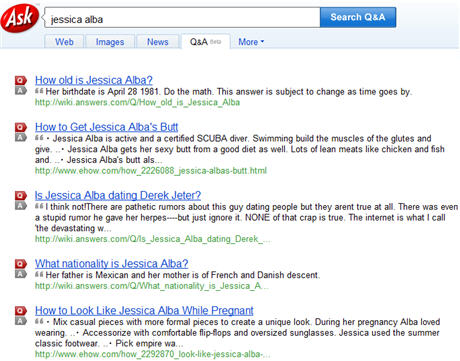Viewport: 460px width, 361px height.
Task: Open How to Look Like Jessica Alba While Pregnant
Action: 144,311
